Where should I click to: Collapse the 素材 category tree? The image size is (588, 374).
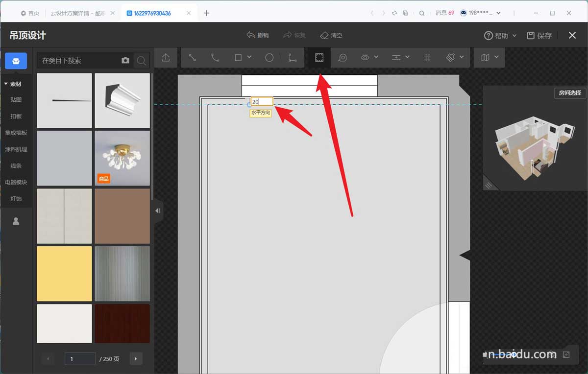click(6, 84)
